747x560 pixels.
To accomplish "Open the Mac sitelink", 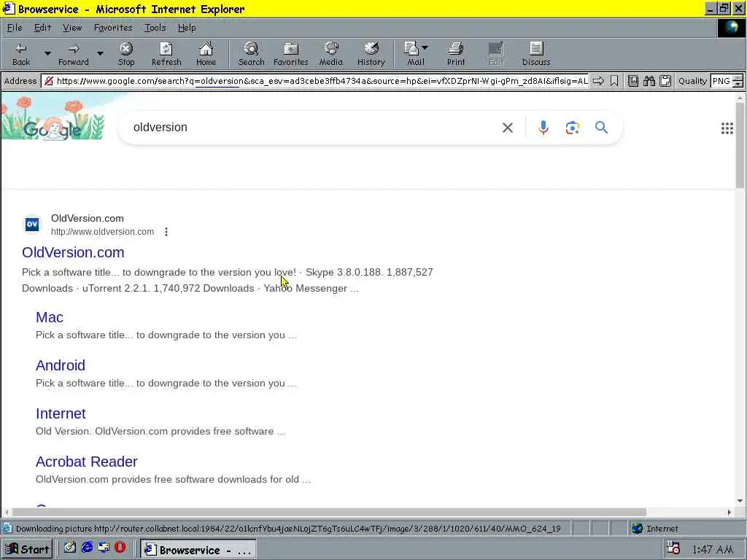I will click(x=50, y=317).
